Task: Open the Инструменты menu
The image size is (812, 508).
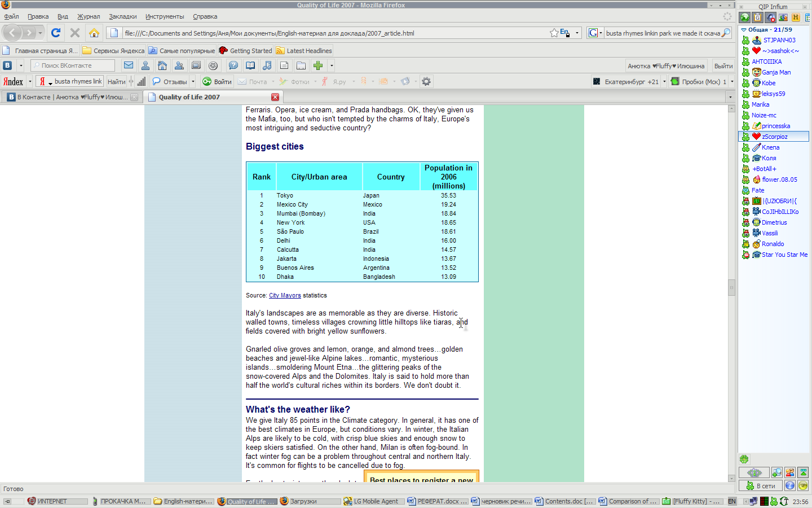Action: pos(165,16)
